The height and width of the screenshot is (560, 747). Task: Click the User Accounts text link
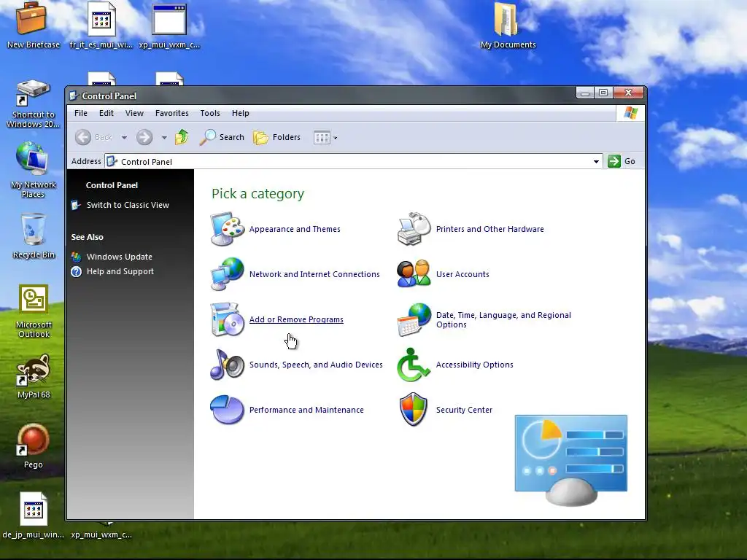click(x=462, y=274)
